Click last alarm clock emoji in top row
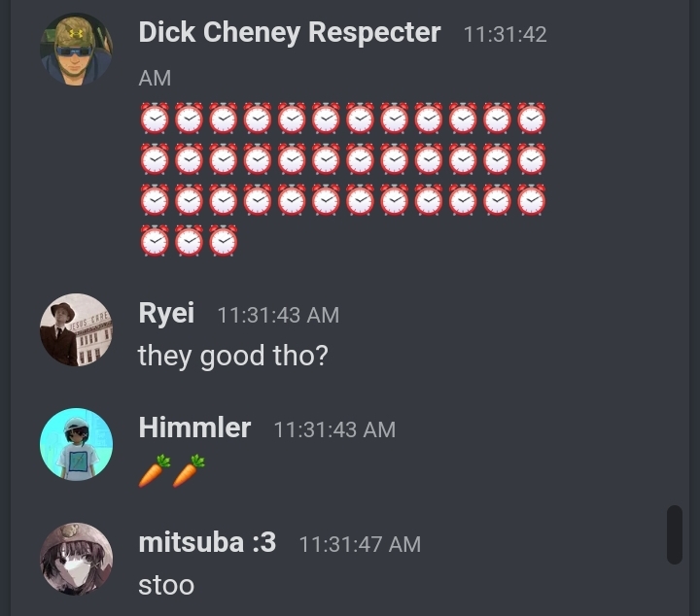Image resolution: width=700 pixels, height=616 pixels. (x=532, y=119)
